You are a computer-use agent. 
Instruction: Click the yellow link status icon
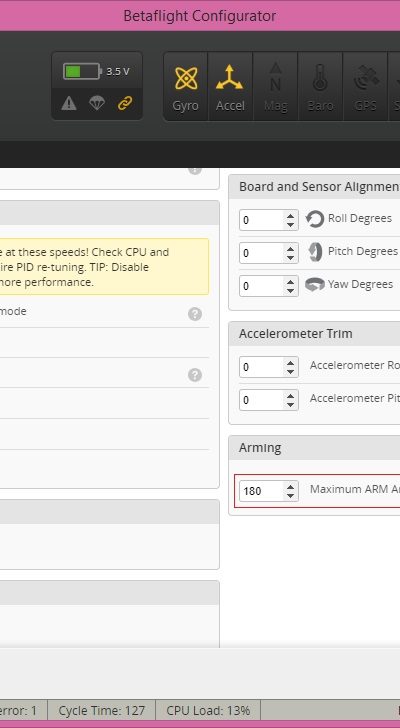(125, 104)
